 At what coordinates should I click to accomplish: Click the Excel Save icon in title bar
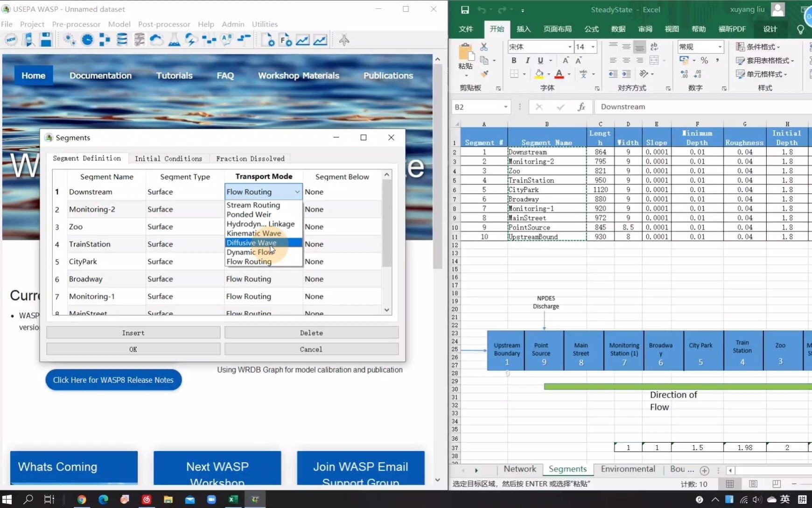click(465, 9)
